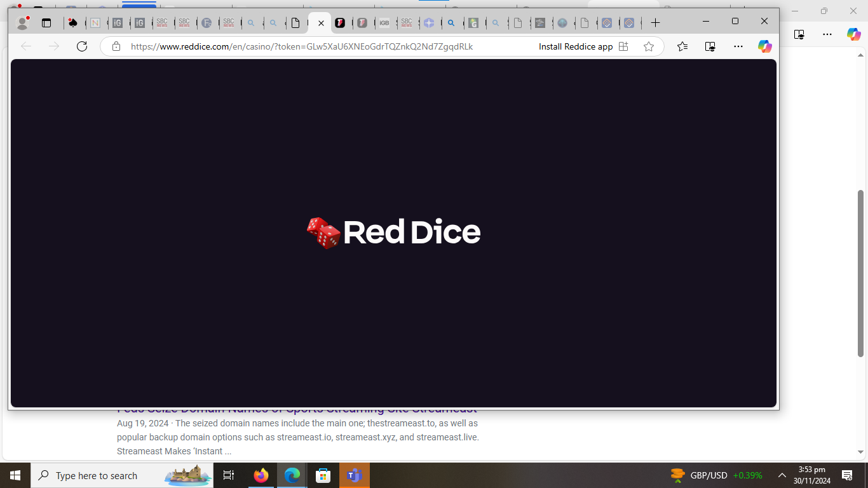Open Microsoft Store from the taskbar
Viewport: 868px width, 488px height.
[323, 475]
